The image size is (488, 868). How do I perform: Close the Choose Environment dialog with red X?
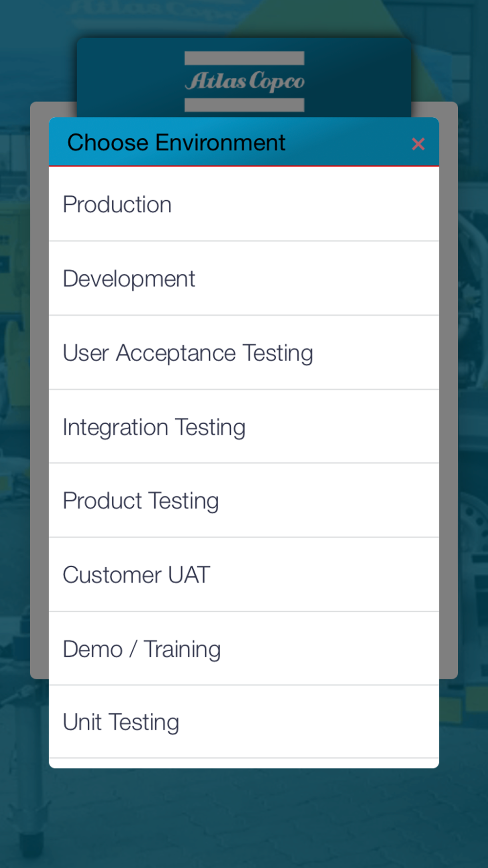pos(418,144)
